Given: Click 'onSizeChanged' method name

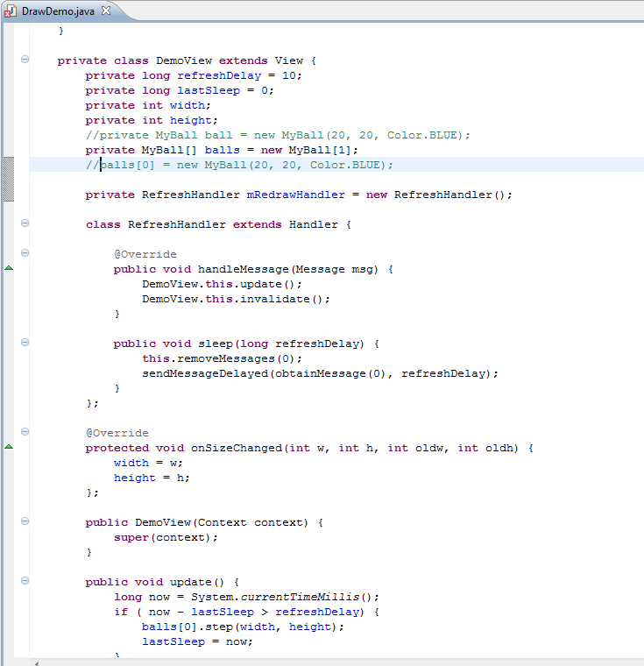Looking at the screenshot, I should point(237,448).
